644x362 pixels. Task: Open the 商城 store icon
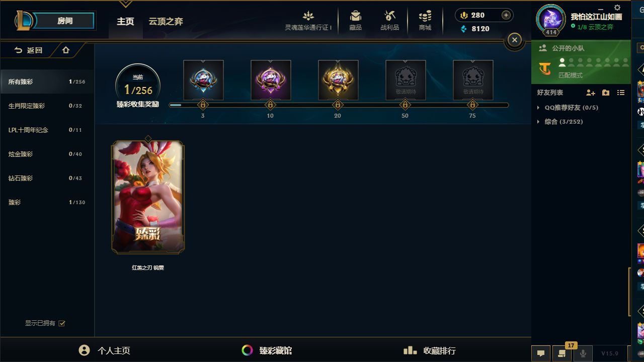pos(425,16)
